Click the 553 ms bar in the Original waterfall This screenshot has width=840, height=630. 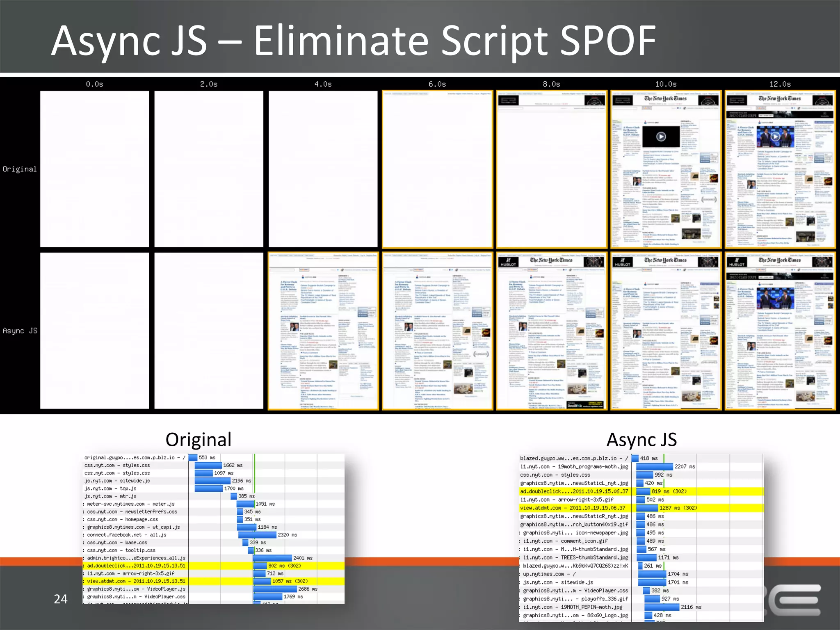tap(193, 457)
